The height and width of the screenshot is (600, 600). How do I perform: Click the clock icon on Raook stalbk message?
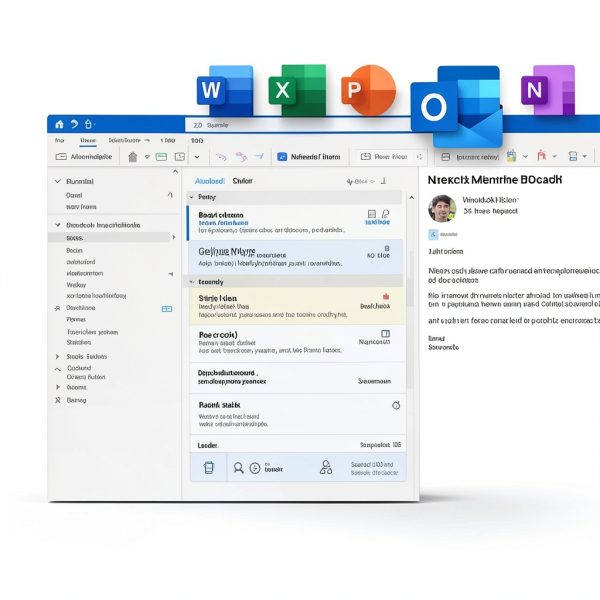click(x=396, y=405)
